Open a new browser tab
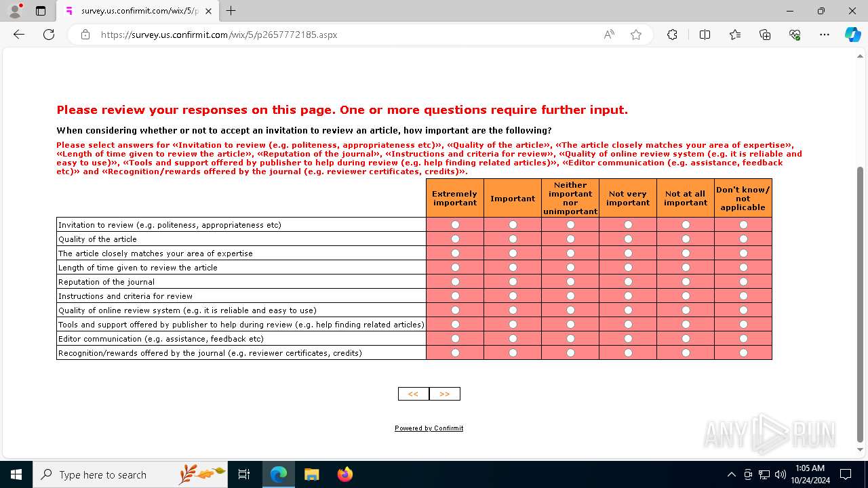This screenshot has height=488, width=868. [x=231, y=11]
